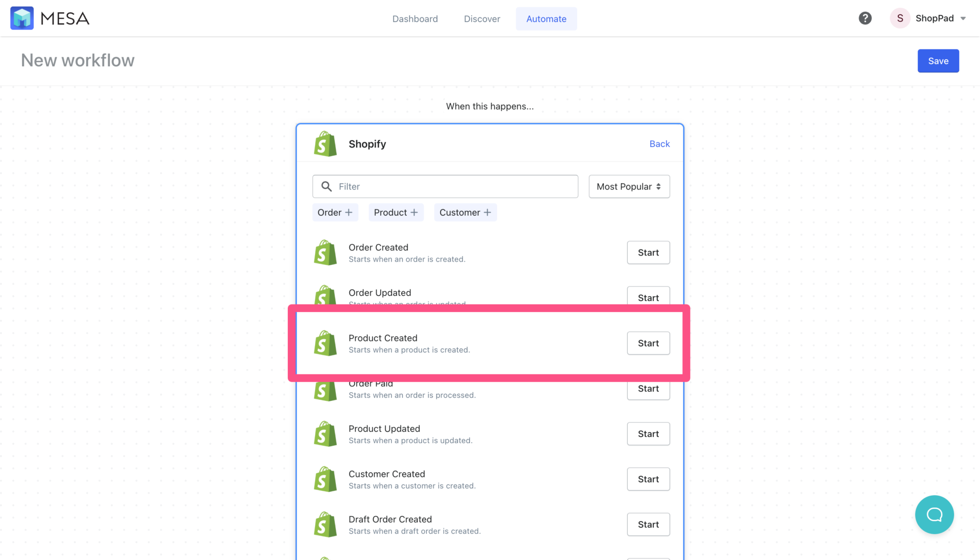This screenshot has height=560, width=980.
Task: Click the Back link in the Shopify panel
Action: pos(659,143)
